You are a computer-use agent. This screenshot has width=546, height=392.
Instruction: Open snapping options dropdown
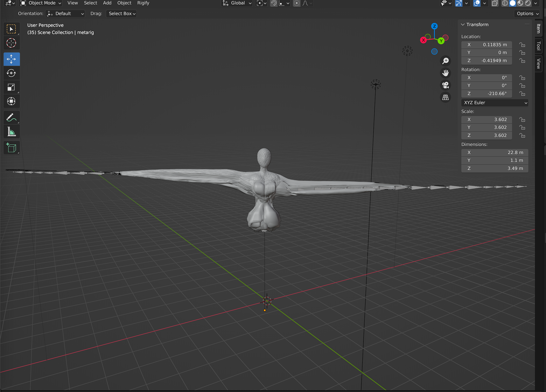(x=284, y=3)
